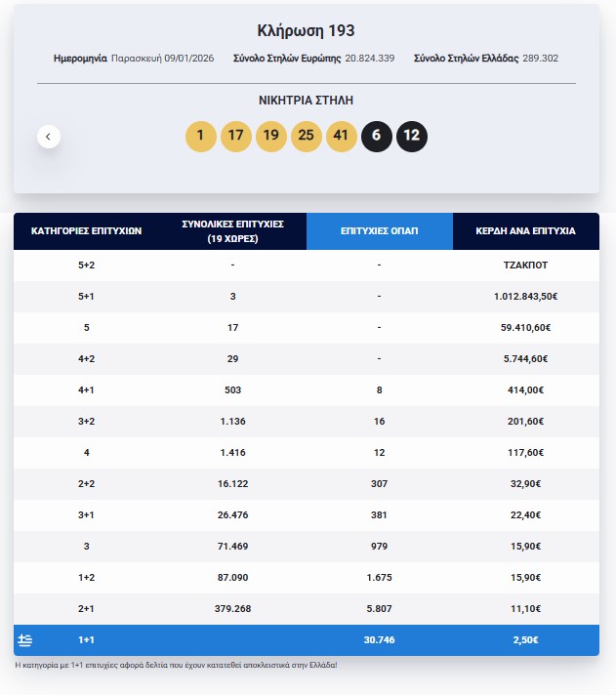Select yellow winning ball number 19
The width and height of the screenshot is (616, 695).
coord(270,136)
